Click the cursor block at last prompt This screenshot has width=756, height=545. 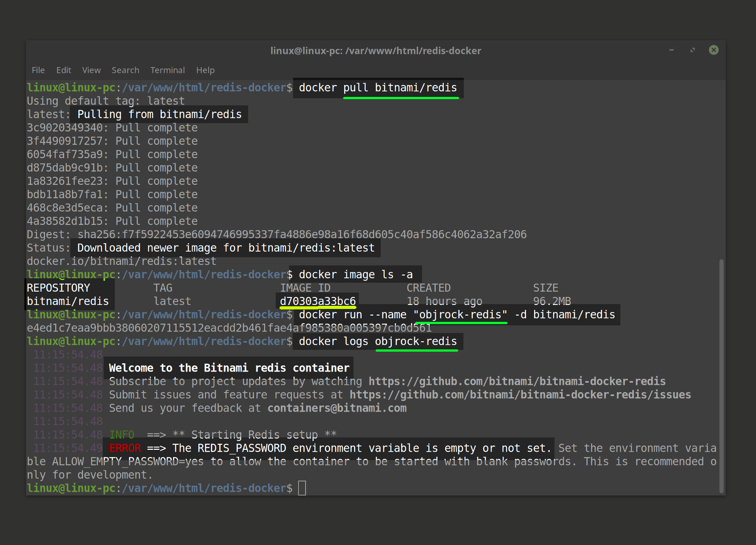point(302,488)
